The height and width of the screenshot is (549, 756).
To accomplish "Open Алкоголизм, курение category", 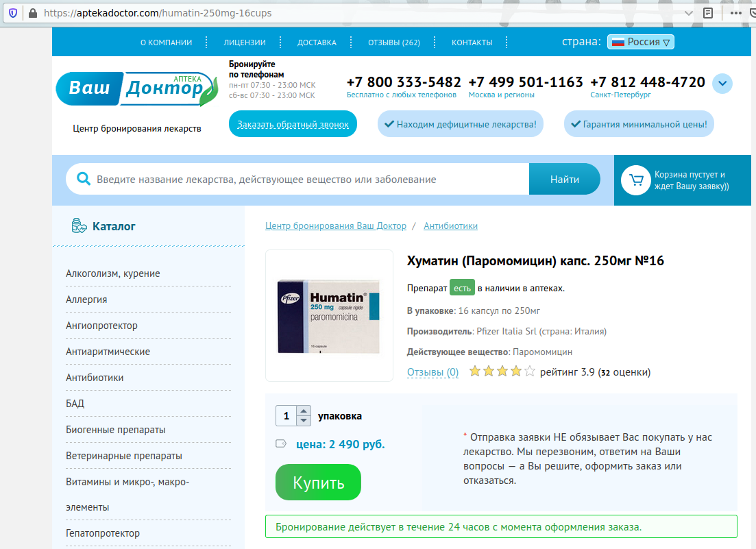I will pos(113,273).
